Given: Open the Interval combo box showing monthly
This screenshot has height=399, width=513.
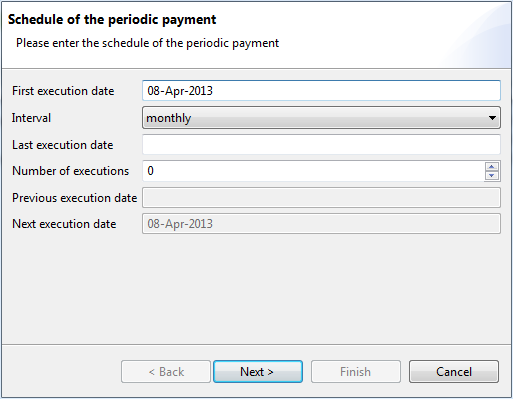Looking at the screenshot, I should click(x=321, y=118).
